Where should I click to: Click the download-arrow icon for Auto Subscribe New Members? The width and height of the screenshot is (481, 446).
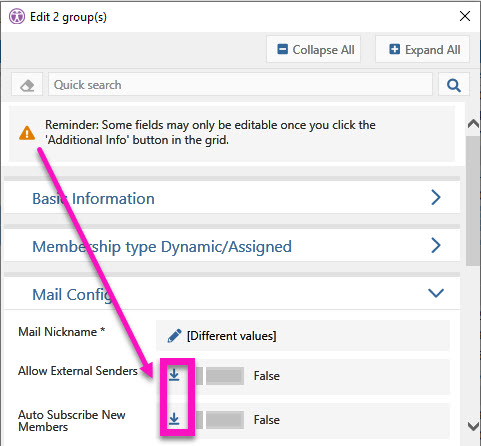point(174,419)
